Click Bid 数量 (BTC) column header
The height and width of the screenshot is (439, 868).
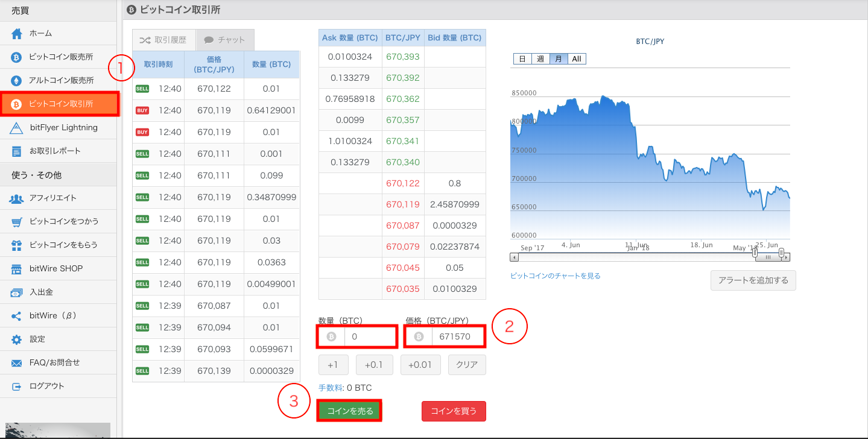[x=455, y=37]
